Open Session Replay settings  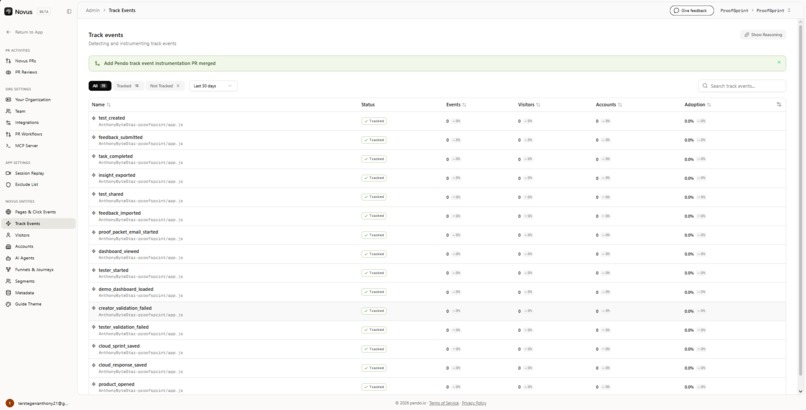pyautogui.click(x=39, y=173)
